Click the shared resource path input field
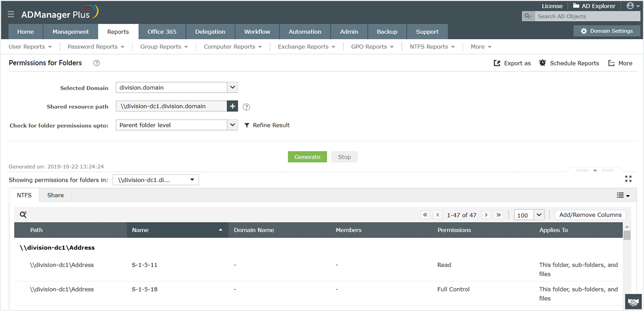Viewport: 644px width, 311px height. pos(172,106)
